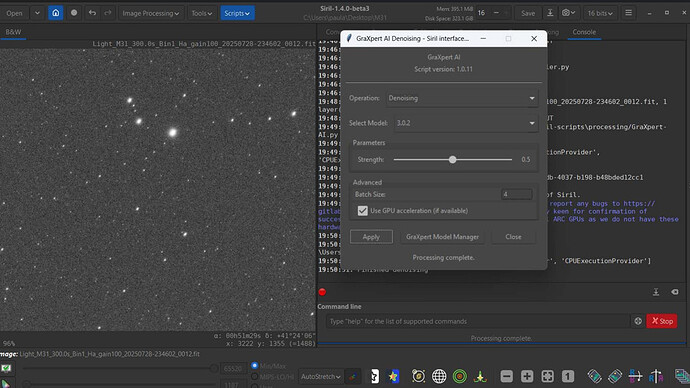This screenshot has height=388, width=690.
Task: Click the green concentric-circle photometry icon
Action: pyautogui.click(x=460, y=376)
